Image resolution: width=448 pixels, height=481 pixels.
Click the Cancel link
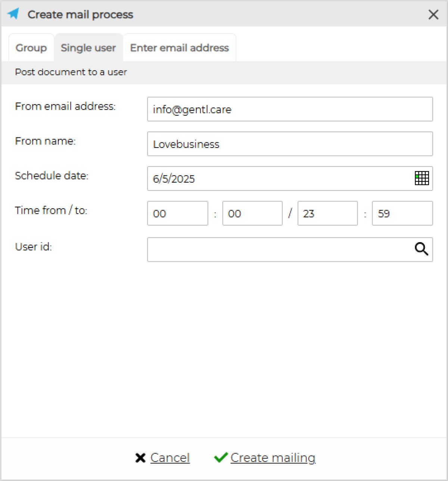(x=170, y=458)
